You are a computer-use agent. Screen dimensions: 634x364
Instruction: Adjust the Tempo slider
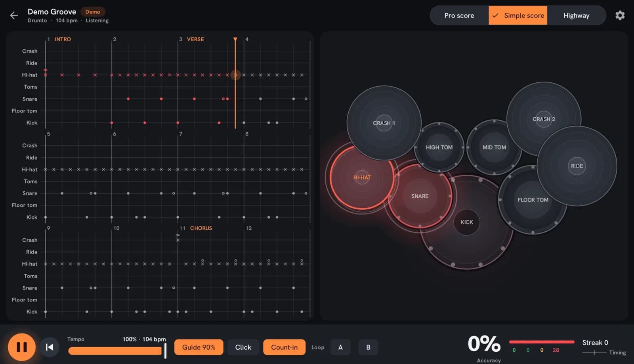[x=117, y=351]
